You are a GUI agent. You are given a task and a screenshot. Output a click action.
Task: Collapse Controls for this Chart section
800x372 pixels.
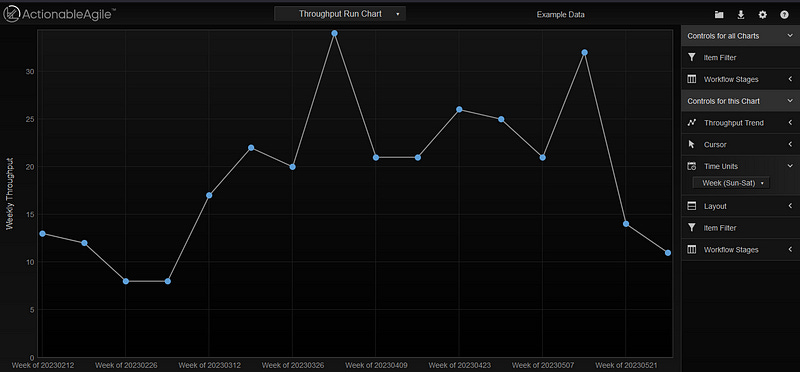(789, 101)
